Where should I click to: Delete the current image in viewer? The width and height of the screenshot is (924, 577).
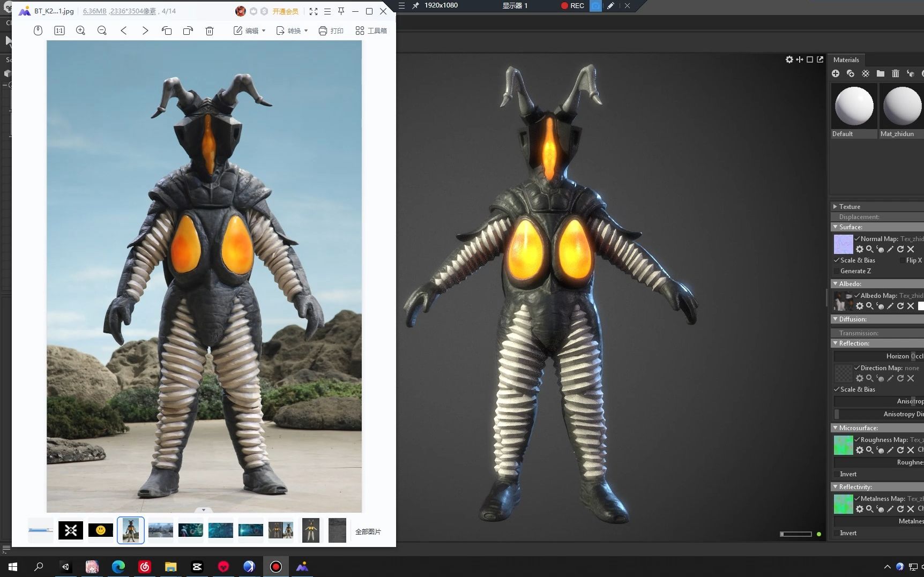[x=210, y=31]
